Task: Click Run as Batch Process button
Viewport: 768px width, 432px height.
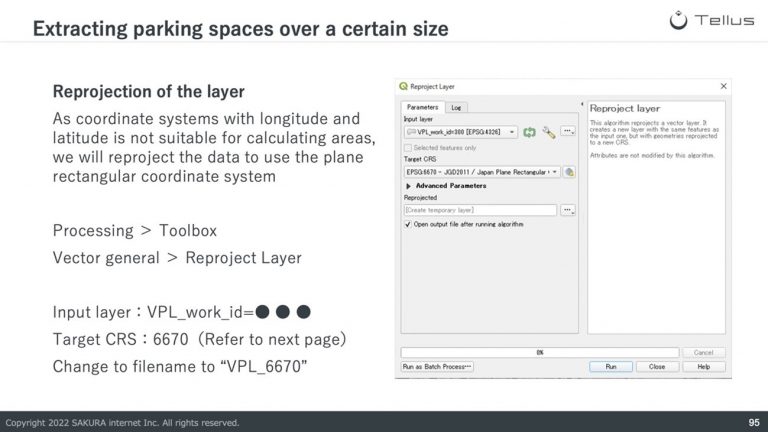Action: click(x=437, y=367)
